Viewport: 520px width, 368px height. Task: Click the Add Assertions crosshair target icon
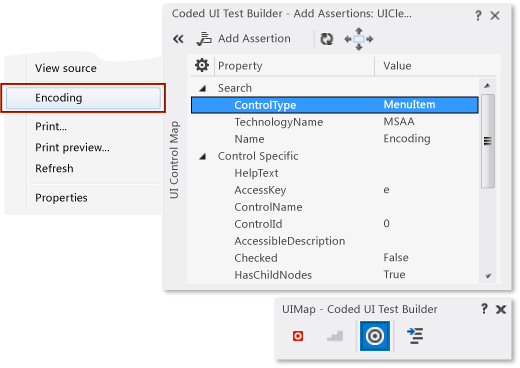click(375, 336)
